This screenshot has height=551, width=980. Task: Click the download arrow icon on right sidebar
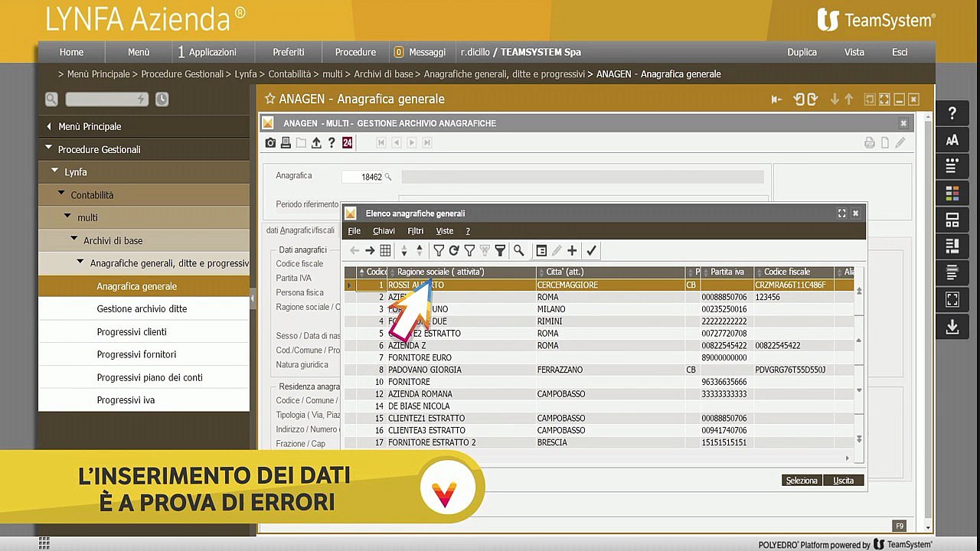coord(952,327)
